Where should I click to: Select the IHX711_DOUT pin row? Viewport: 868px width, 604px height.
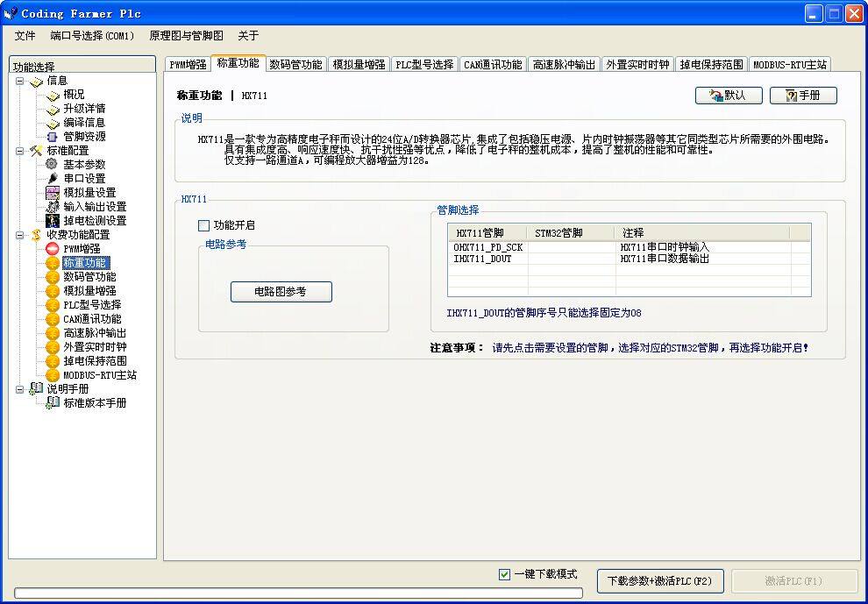(x=630, y=259)
